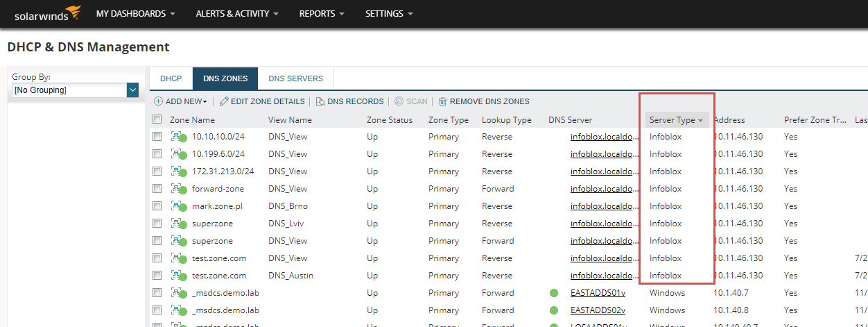The image size is (868, 327).
Task: Click the DNS_Austin view name cell
Action: (290, 276)
